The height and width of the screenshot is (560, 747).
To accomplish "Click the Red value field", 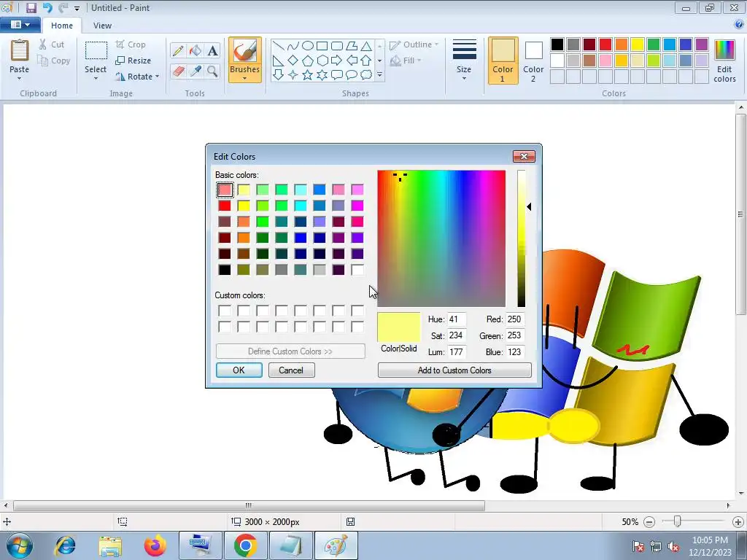I will coord(514,319).
